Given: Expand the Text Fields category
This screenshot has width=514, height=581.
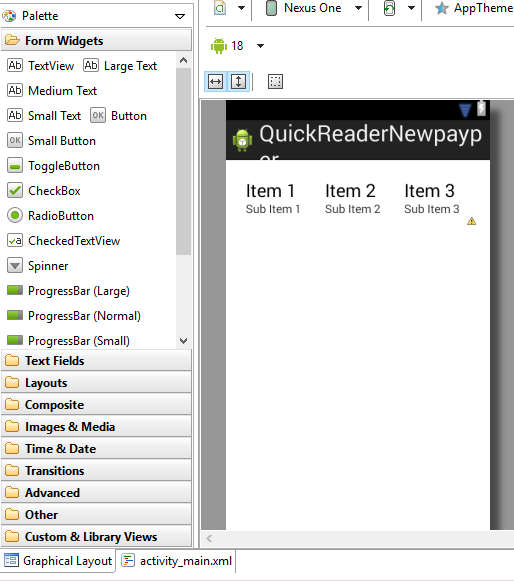Looking at the screenshot, I should point(96,361).
